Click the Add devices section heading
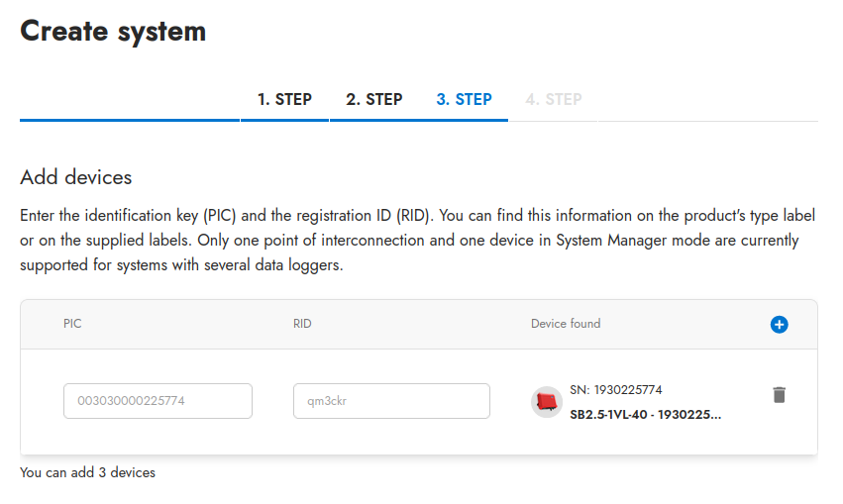The width and height of the screenshot is (843, 504). point(75,177)
